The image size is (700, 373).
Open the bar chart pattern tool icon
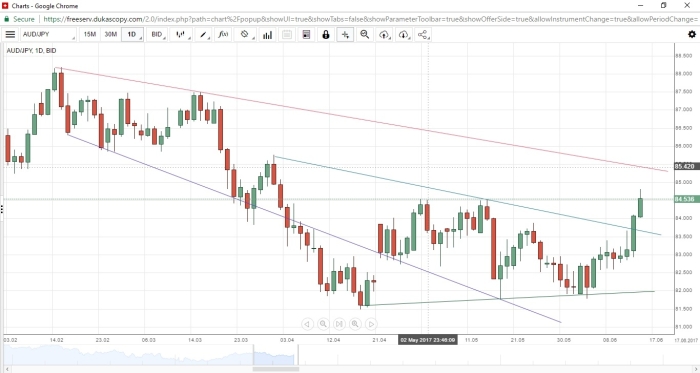tap(267, 34)
